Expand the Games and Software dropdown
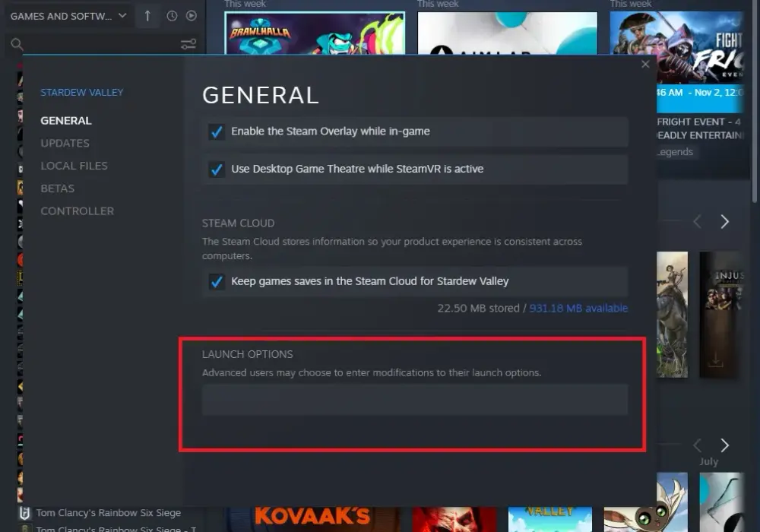The image size is (760, 532). (122, 15)
